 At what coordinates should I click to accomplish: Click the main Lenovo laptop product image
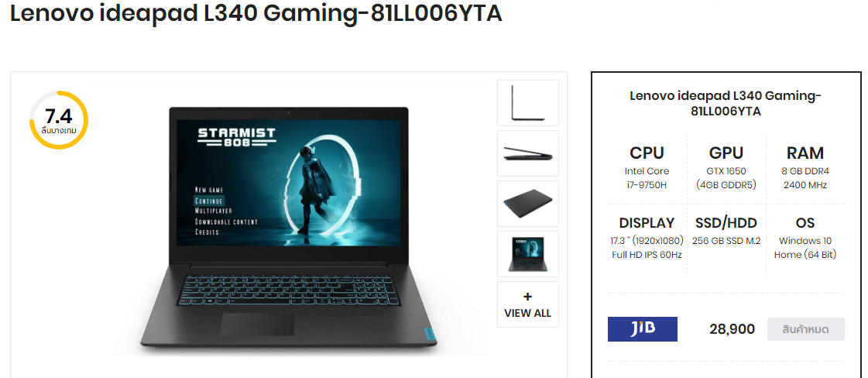[288, 227]
